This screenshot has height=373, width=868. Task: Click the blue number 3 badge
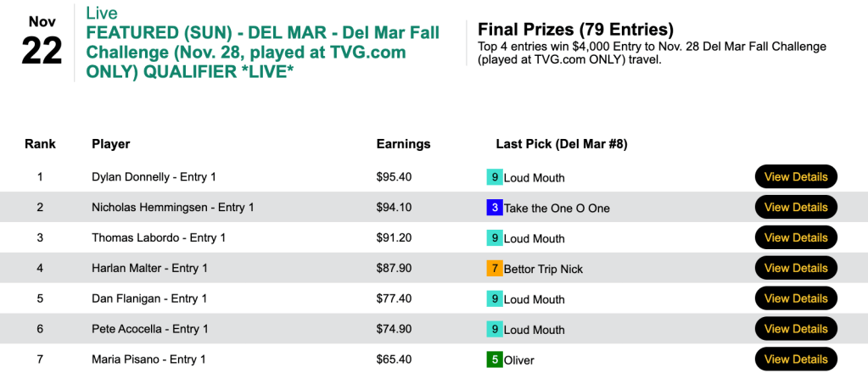(494, 208)
